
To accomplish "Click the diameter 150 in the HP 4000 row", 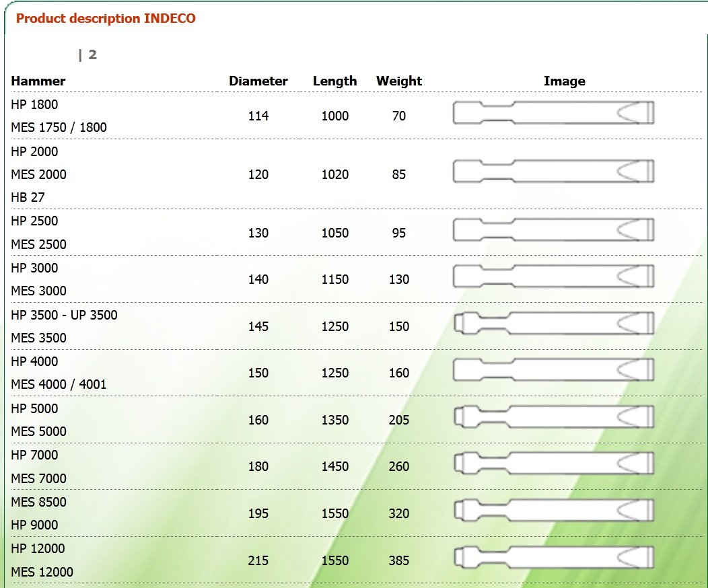I will [258, 373].
